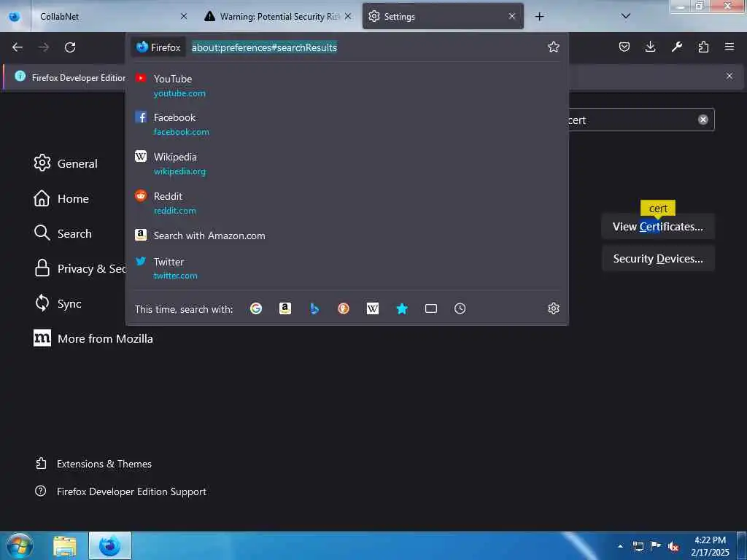Click the Firefox identity badge in address bar
The image size is (747, 560).
[x=158, y=47]
